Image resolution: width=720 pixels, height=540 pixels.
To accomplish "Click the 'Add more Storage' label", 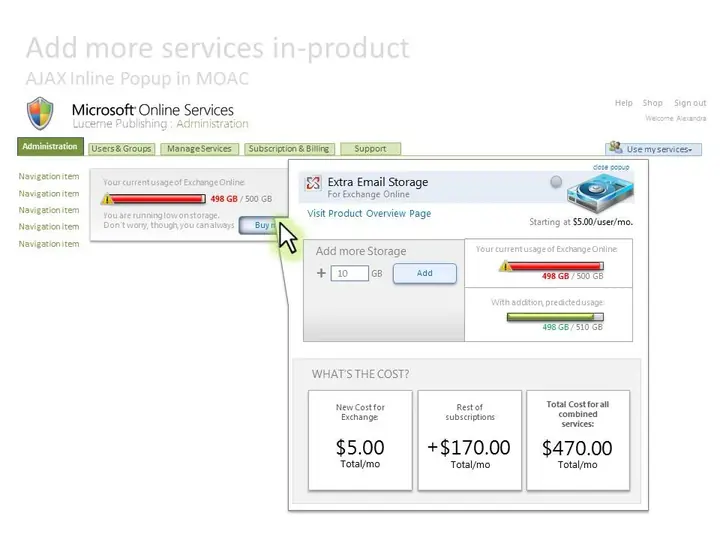I will (361, 251).
